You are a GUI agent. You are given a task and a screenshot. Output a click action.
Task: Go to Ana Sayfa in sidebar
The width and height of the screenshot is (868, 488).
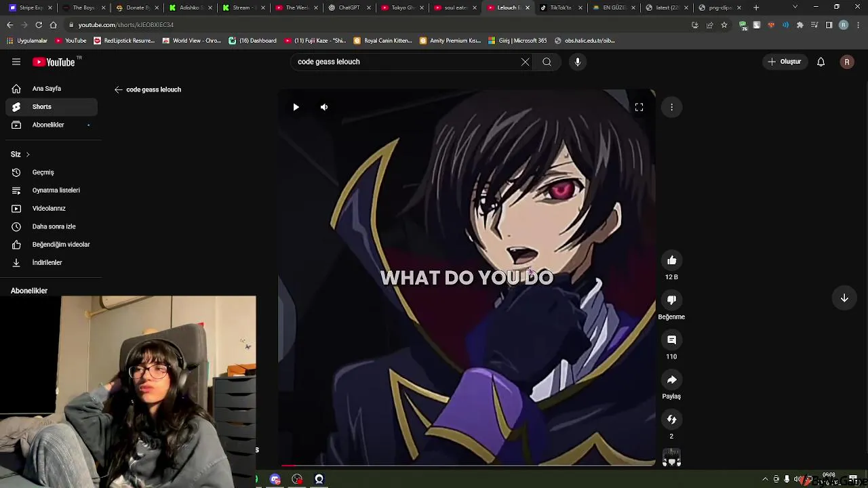52,89
